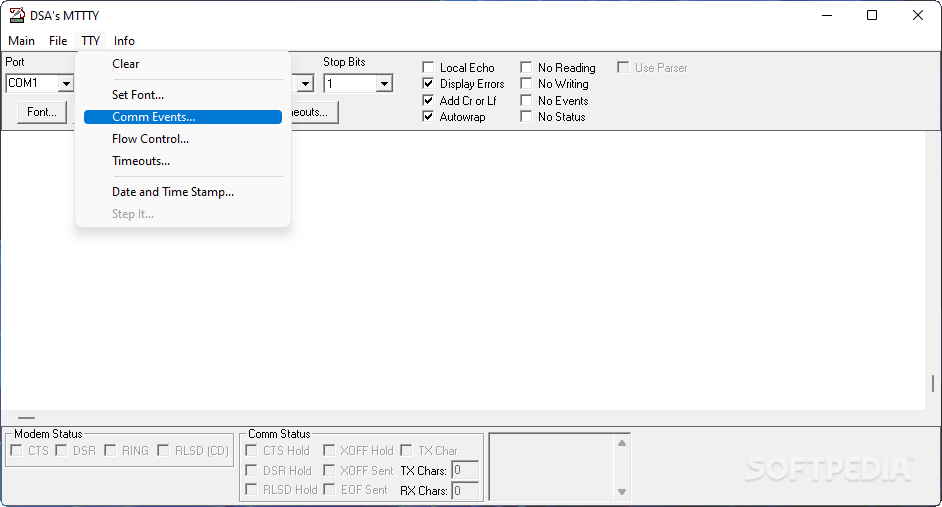
Task: Disable Autowrap checkbox
Action: click(x=428, y=117)
